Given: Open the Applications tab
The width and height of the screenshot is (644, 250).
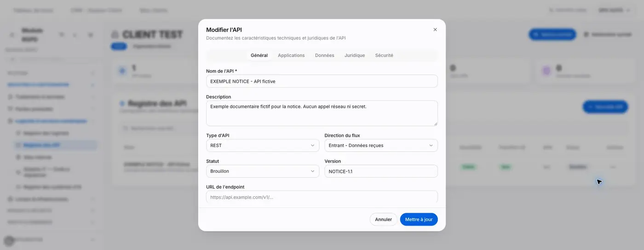Looking at the screenshot, I should (291, 55).
